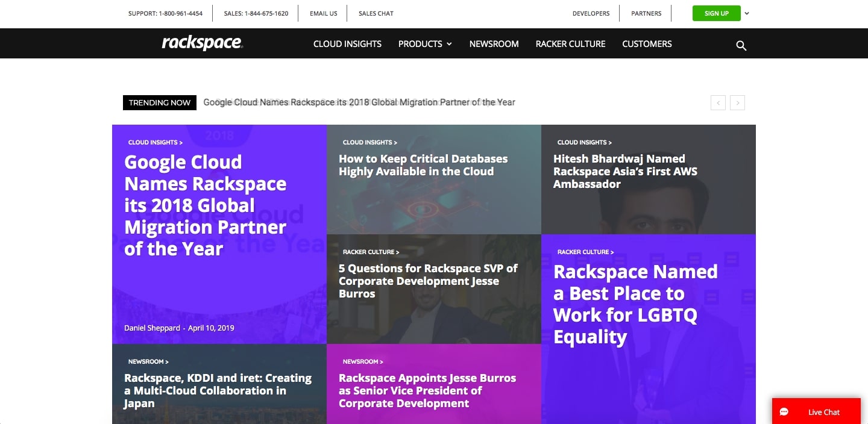Expand arrow beside Sign Up button
This screenshot has width=868, height=424.
tap(747, 13)
